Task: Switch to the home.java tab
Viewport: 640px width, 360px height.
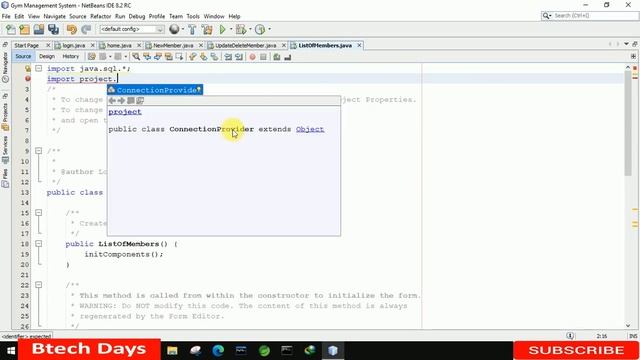Action: point(119,45)
